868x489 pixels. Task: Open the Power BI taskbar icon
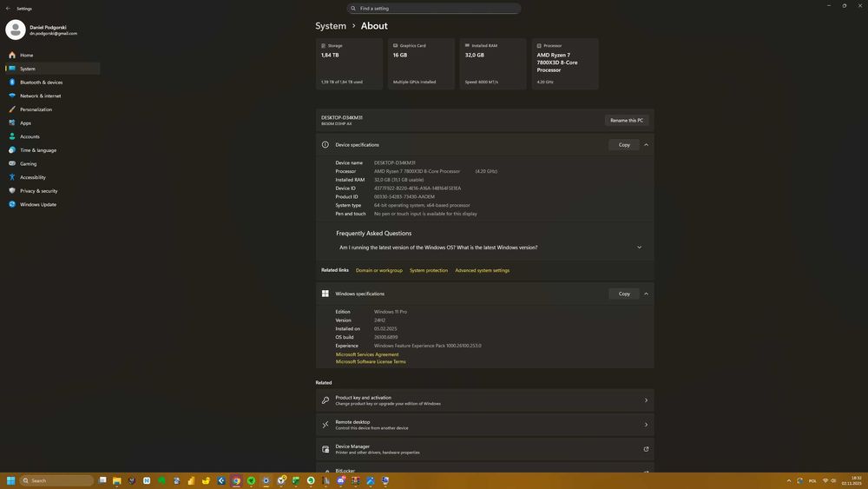pos(191,480)
